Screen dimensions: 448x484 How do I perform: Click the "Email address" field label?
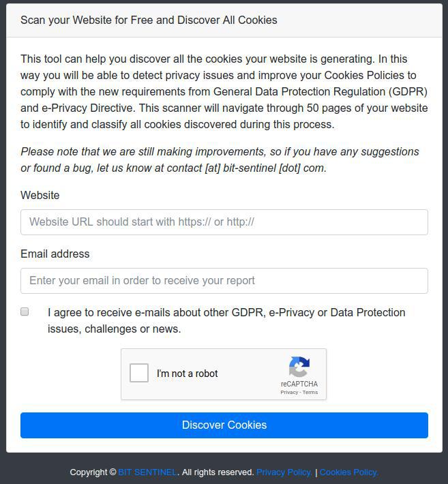point(55,254)
